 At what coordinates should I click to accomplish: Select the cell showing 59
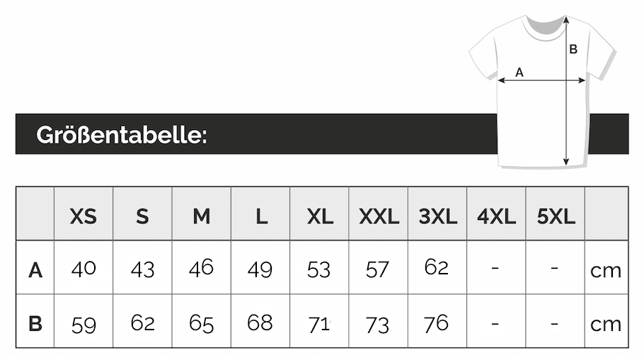pos(84,325)
